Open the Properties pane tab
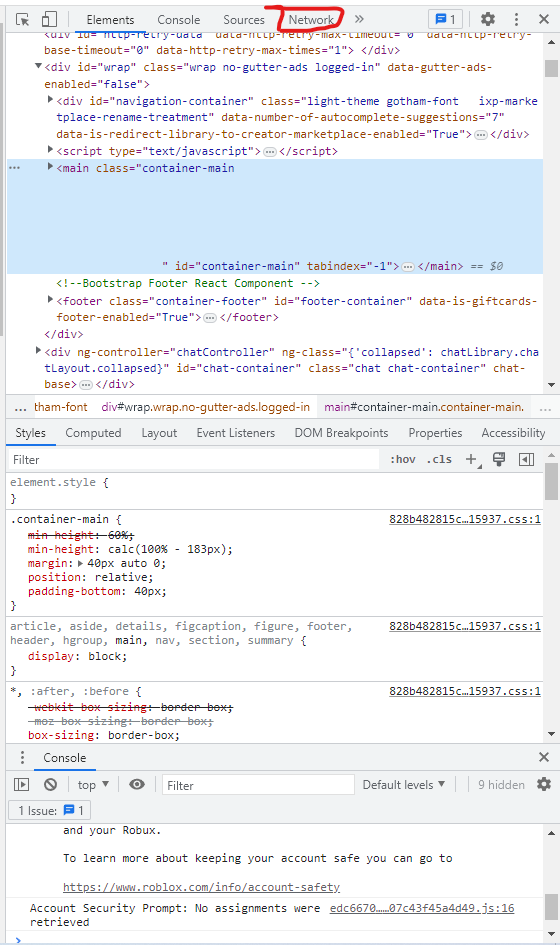Image resolution: width=560 pixels, height=945 pixels. click(435, 433)
